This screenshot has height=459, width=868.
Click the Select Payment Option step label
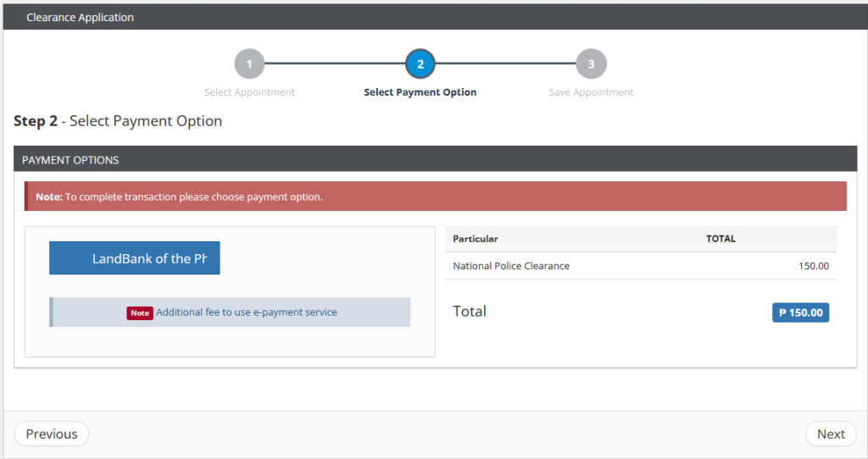click(x=420, y=92)
